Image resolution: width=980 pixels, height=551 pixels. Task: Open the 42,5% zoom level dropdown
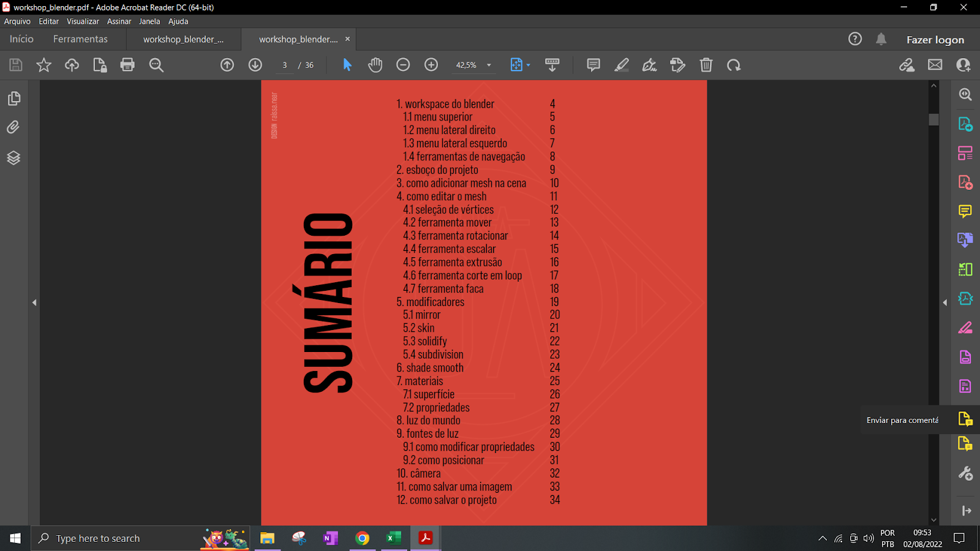(489, 65)
